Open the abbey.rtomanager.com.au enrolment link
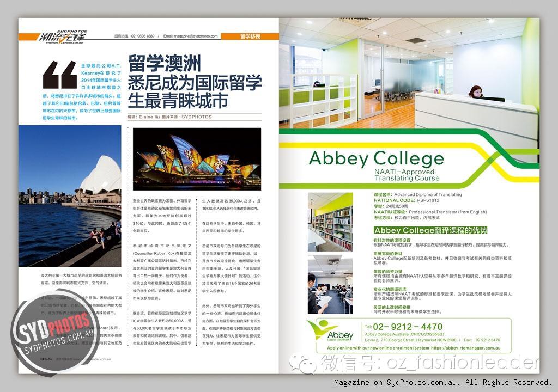Image resolution: width=558 pixels, height=392 pixels. [465, 348]
